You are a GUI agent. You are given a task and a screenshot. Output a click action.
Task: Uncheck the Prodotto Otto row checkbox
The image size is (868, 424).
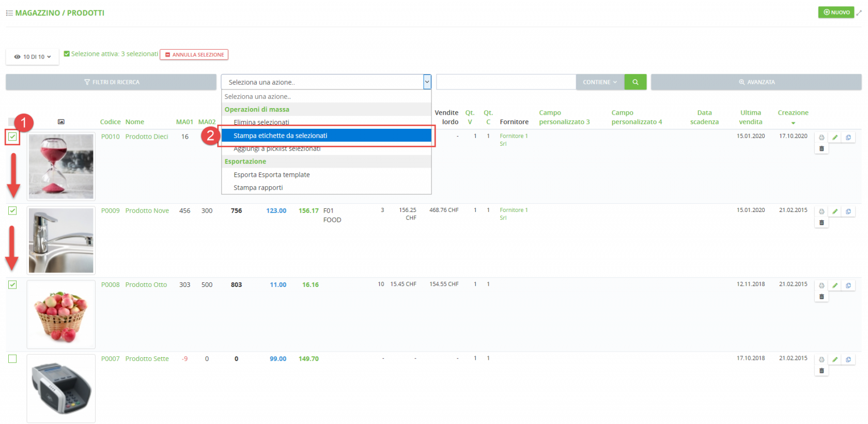(x=12, y=285)
